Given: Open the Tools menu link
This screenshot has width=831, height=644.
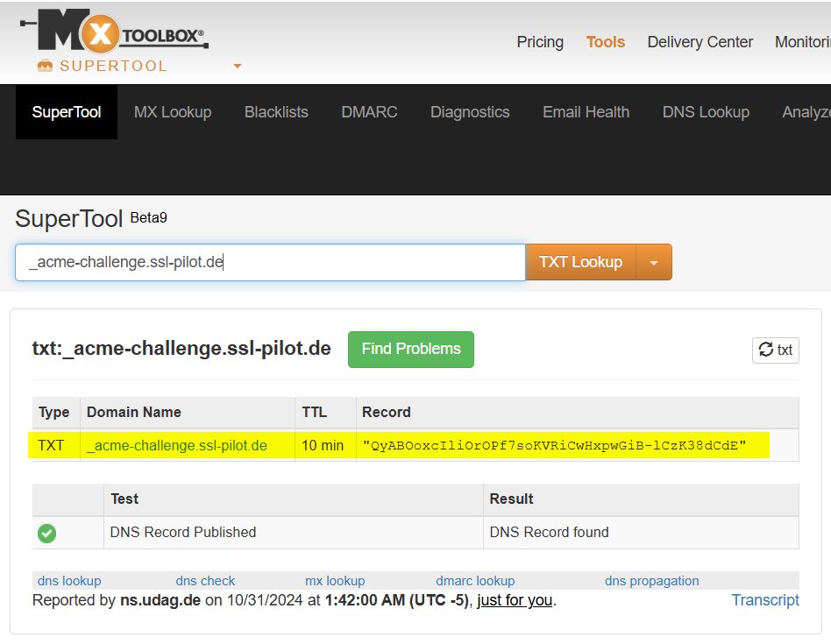Looking at the screenshot, I should pos(605,42).
